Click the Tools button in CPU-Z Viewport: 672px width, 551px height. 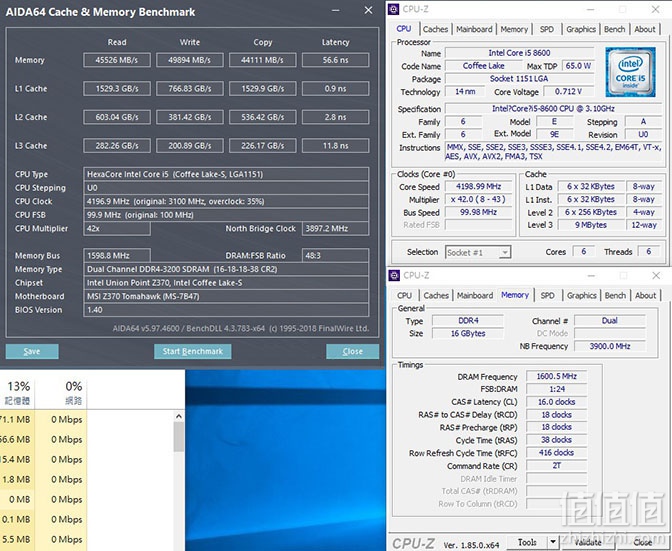[527, 542]
